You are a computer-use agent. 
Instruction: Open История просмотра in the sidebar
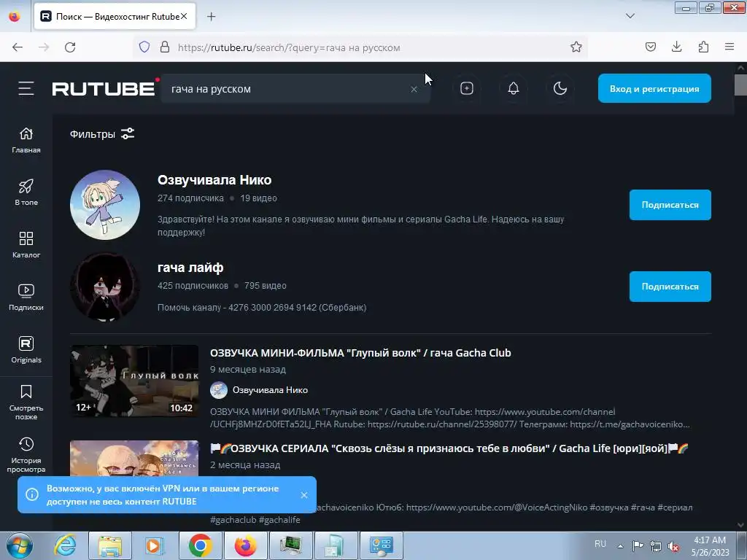click(x=26, y=455)
